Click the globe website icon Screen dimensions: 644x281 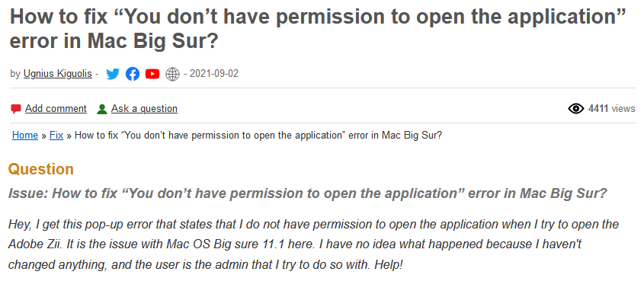[x=172, y=74]
